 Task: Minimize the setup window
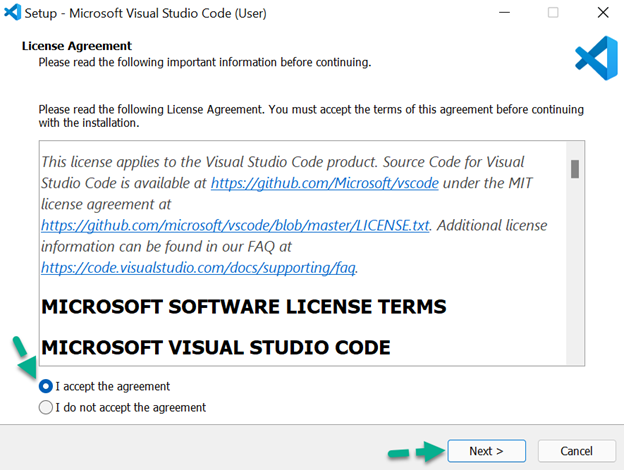pos(504,13)
